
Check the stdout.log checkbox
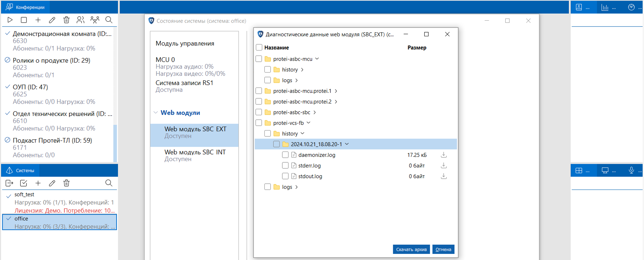(x=285, y=176)
